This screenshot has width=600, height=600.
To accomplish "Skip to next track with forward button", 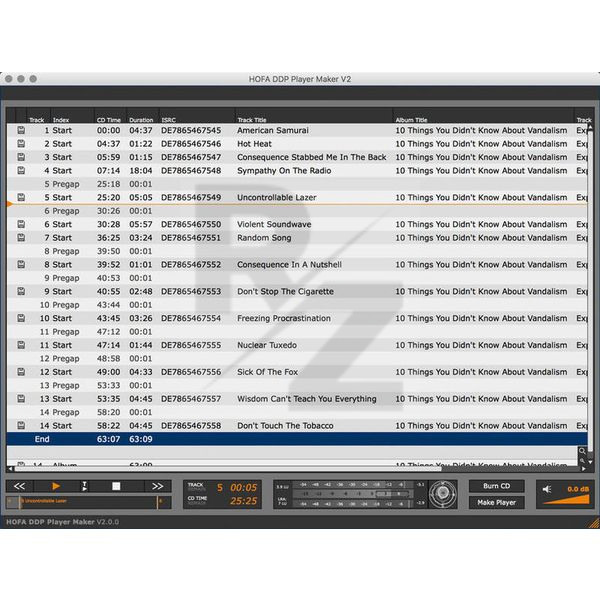I will (158, 486).
